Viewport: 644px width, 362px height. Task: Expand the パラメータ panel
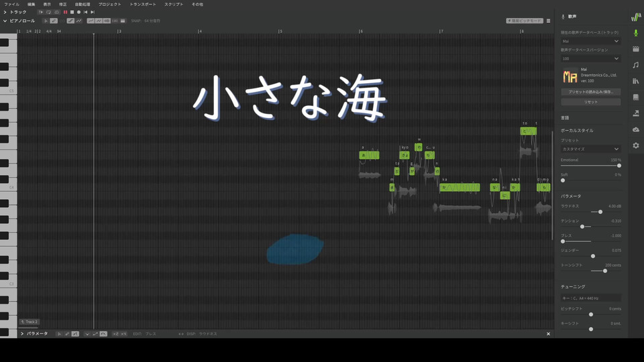(x=22, y=334)
